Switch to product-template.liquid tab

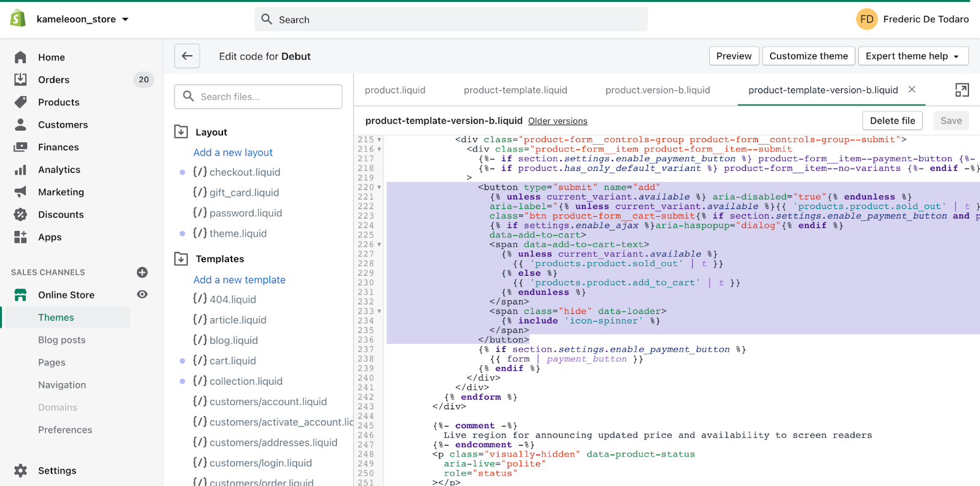[x=515, y=90]
